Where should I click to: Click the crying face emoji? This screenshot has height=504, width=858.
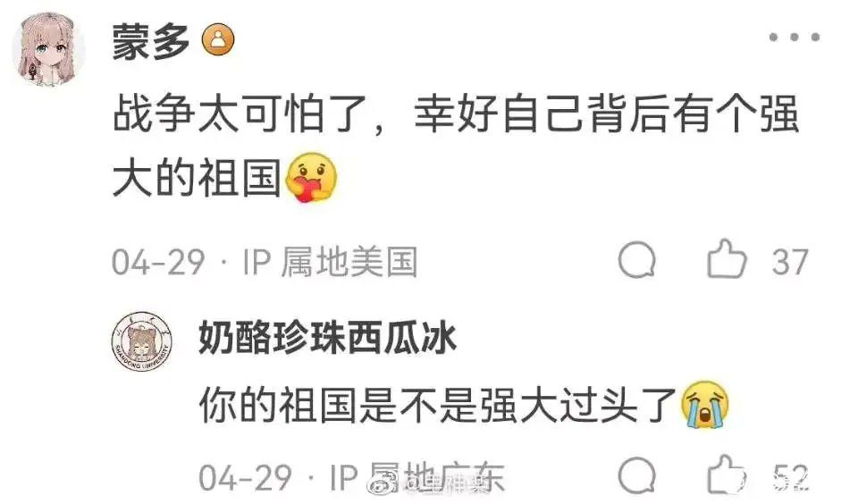coord(704,405)
